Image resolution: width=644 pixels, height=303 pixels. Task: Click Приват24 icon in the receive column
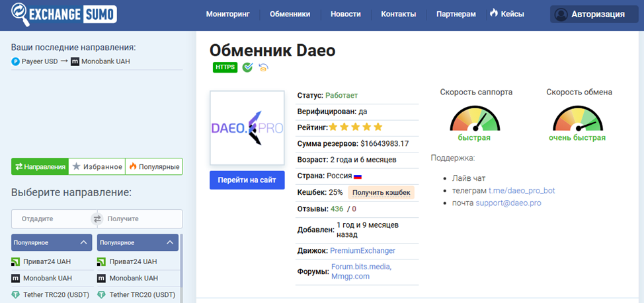tap(101, 261)
